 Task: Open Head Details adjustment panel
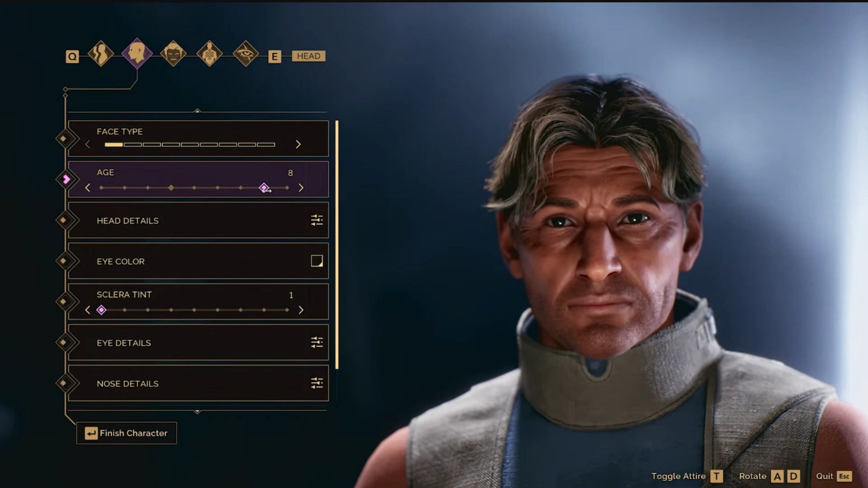click(x=316, y=221)
